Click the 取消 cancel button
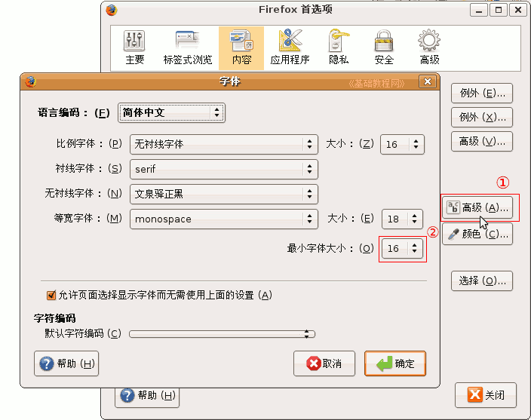This screenshot has height=420, width=531. tap(324, 363)
